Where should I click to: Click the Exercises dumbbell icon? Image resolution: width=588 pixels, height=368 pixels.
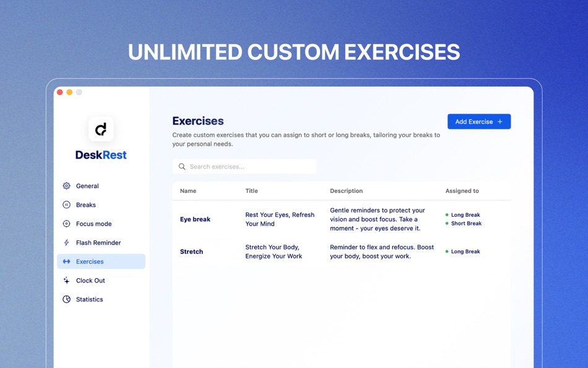point(66,261)
